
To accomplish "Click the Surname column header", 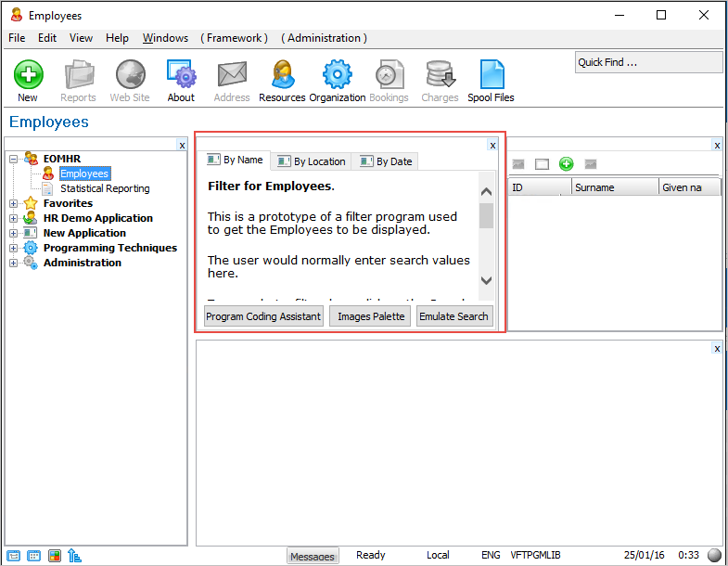I will click(615, 187).
